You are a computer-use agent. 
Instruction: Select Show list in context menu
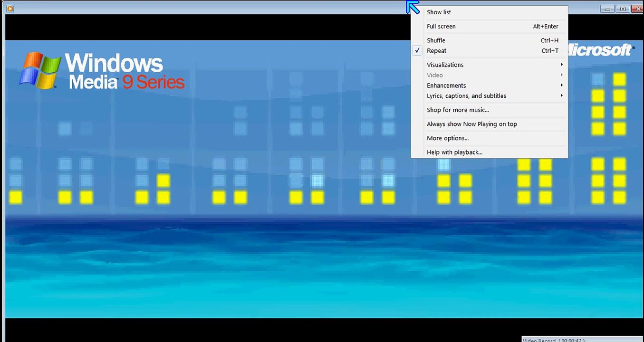tap(490, 12)
